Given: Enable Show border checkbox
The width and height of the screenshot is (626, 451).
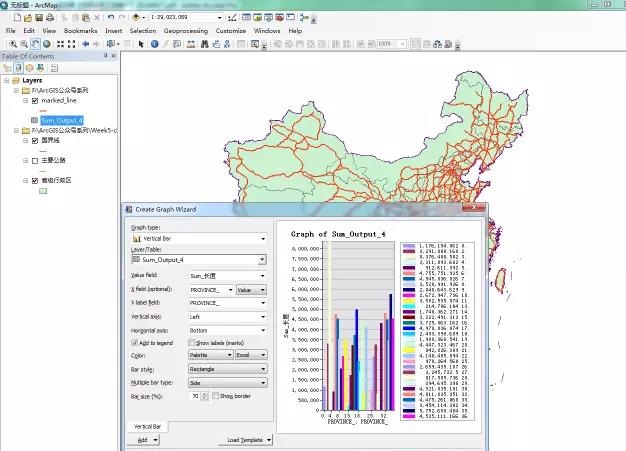Looking at the screenshot, I should click(x=216, y=396).
